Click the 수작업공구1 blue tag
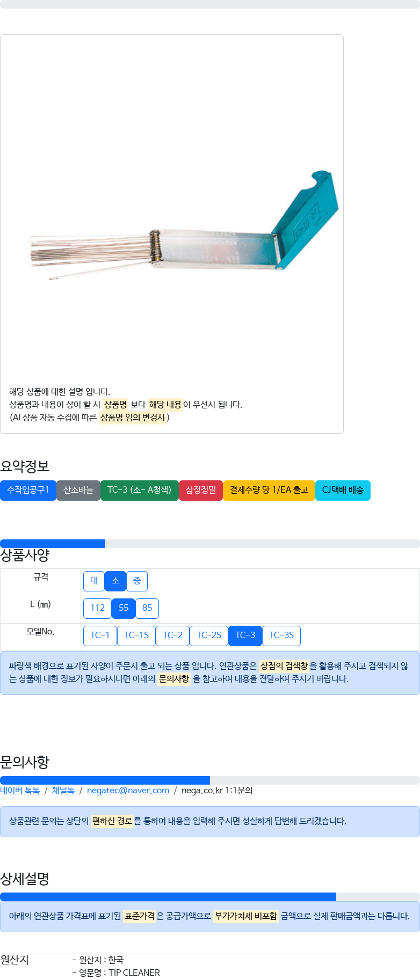Viewport: 420px width, 980px height. click(28, 490)
